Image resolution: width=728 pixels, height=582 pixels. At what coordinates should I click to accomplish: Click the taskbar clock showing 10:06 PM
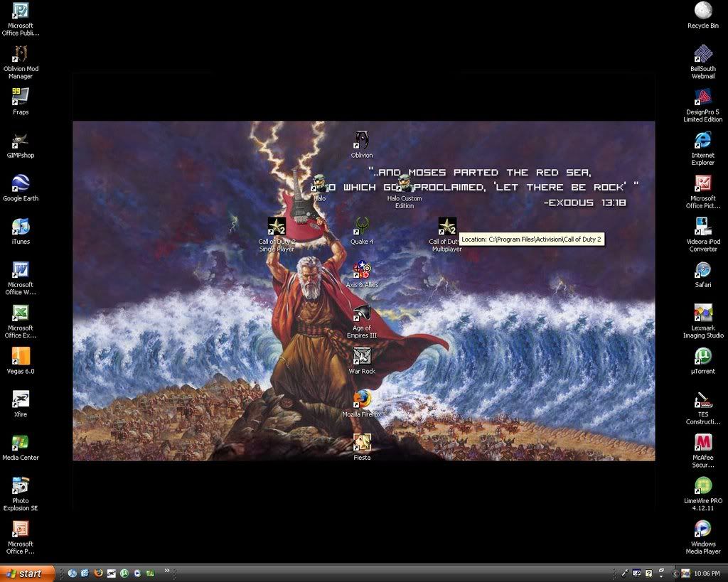(707, 573)
